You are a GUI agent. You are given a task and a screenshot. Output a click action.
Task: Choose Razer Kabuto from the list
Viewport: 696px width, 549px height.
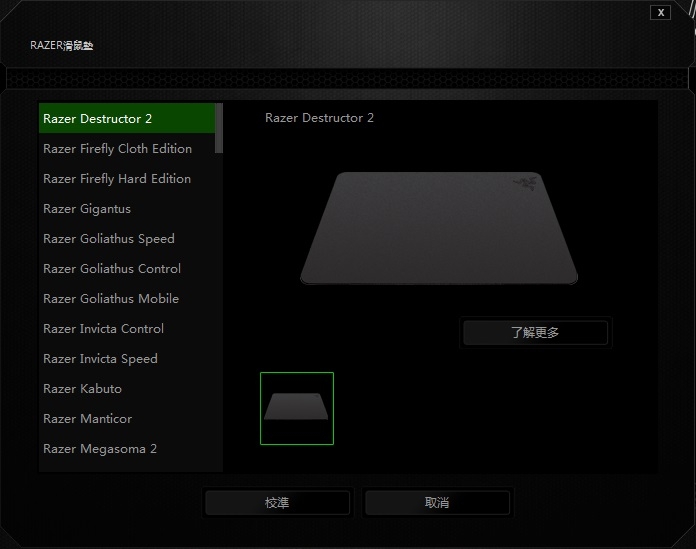[x=127, y=388]
